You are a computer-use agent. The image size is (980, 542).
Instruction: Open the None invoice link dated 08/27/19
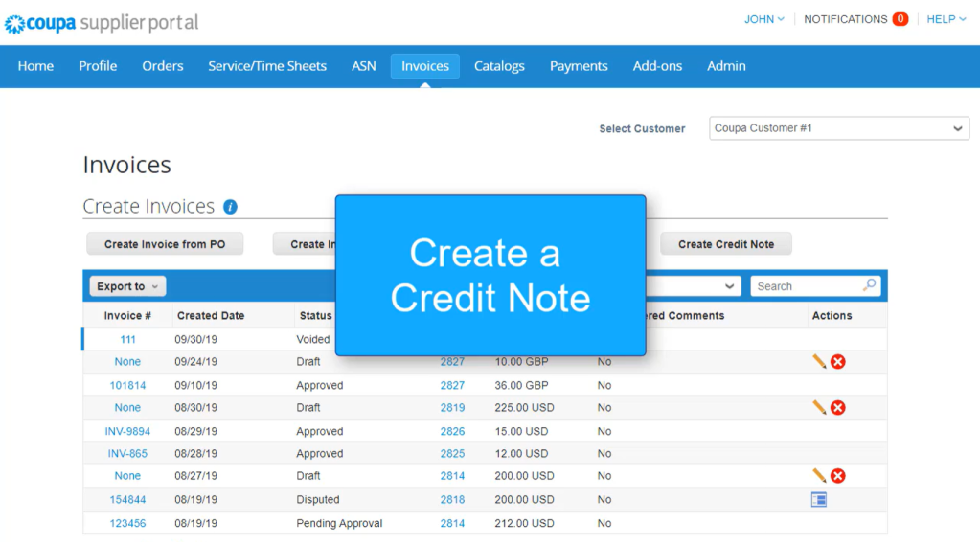click(127, 476)
